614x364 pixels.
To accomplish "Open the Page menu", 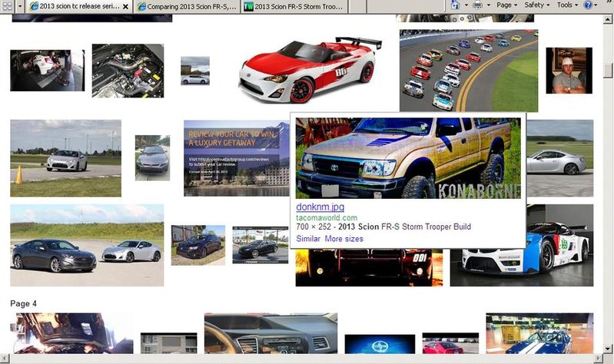I will click(506, 5).
